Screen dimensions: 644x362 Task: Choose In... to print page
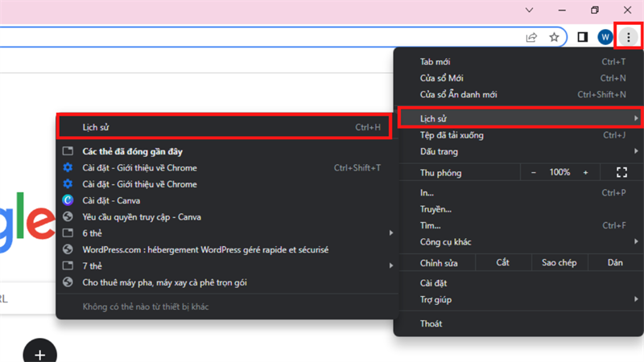coord(518,192)
